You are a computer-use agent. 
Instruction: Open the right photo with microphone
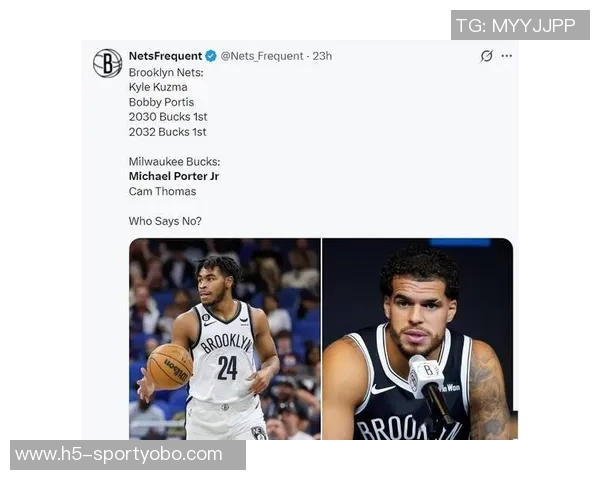pyautogui.click(x=420, y=339)
